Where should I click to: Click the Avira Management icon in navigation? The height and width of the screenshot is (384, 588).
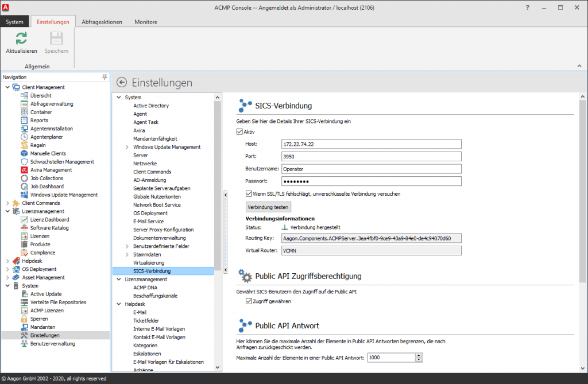tap(25, 170)
